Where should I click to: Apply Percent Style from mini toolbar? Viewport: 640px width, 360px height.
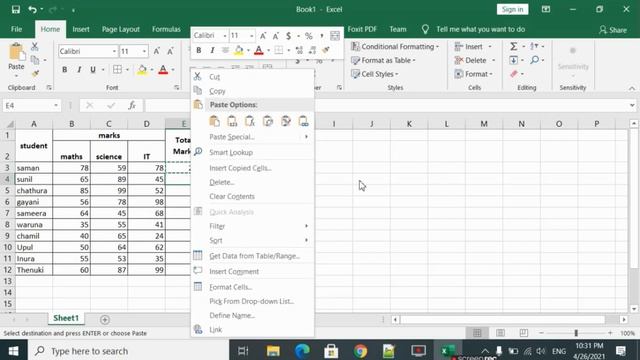[309, 36]
